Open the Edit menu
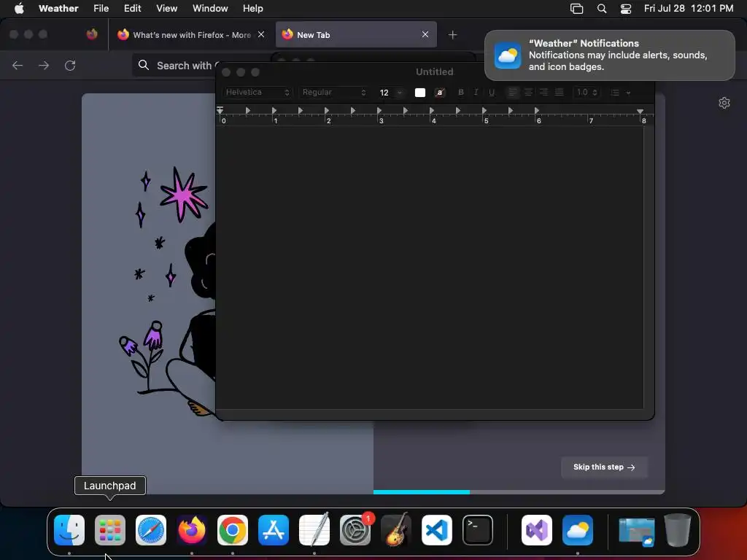The width and height of the screenshot is (747, 560). point(133,9)
